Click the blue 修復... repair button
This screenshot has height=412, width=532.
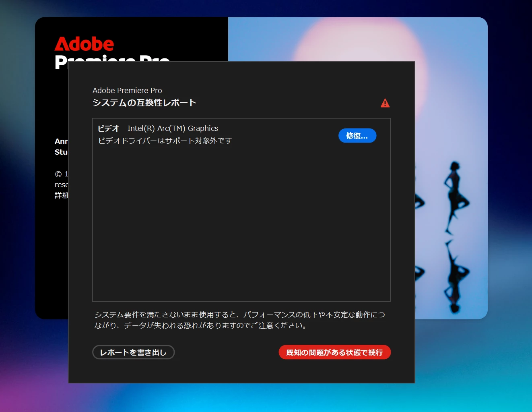click(x=357, y=136)
